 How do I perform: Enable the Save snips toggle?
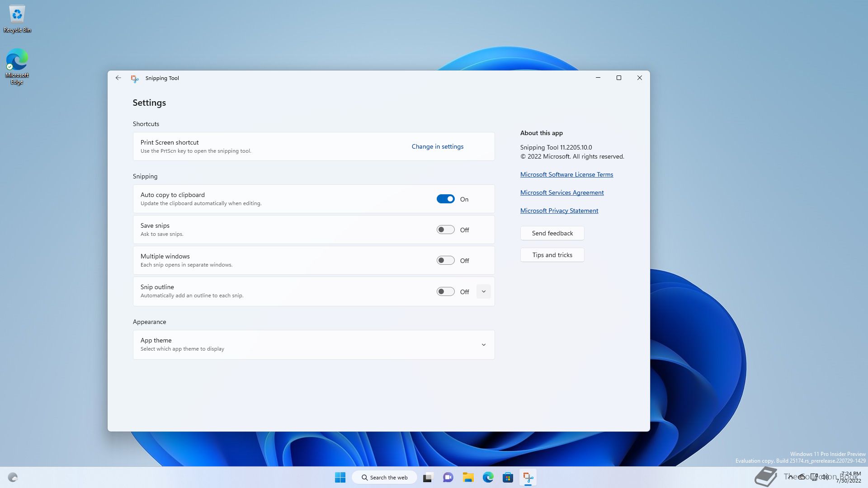[445, 230]
